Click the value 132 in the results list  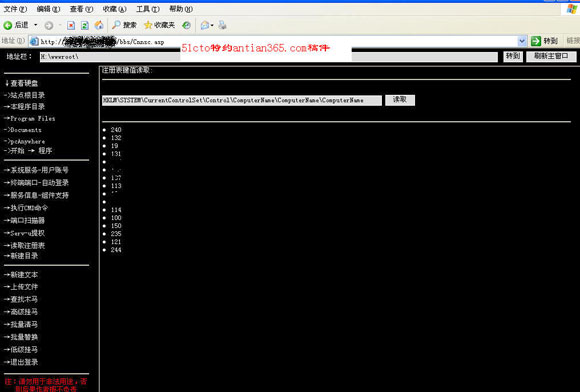point(116,138)
